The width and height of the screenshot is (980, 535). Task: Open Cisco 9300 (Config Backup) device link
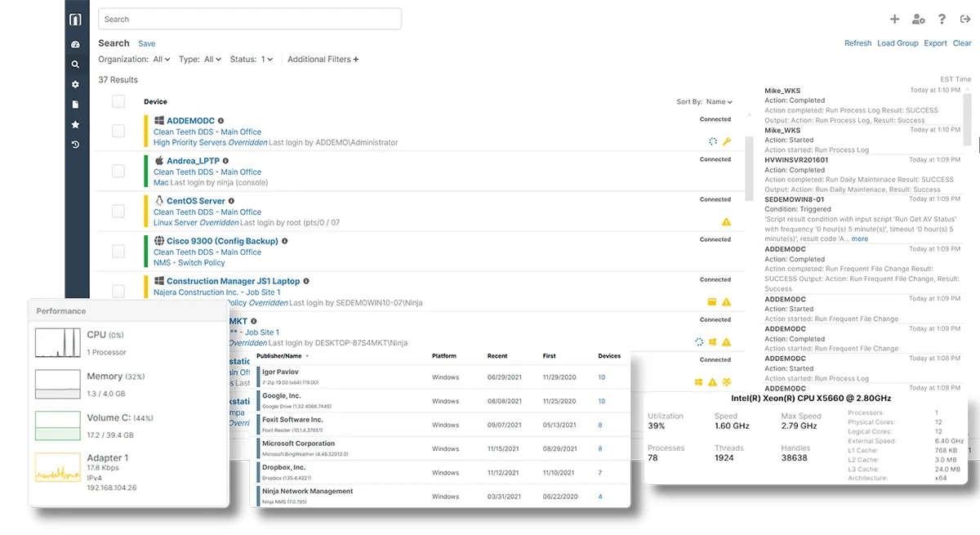click(x=222, y=241)
